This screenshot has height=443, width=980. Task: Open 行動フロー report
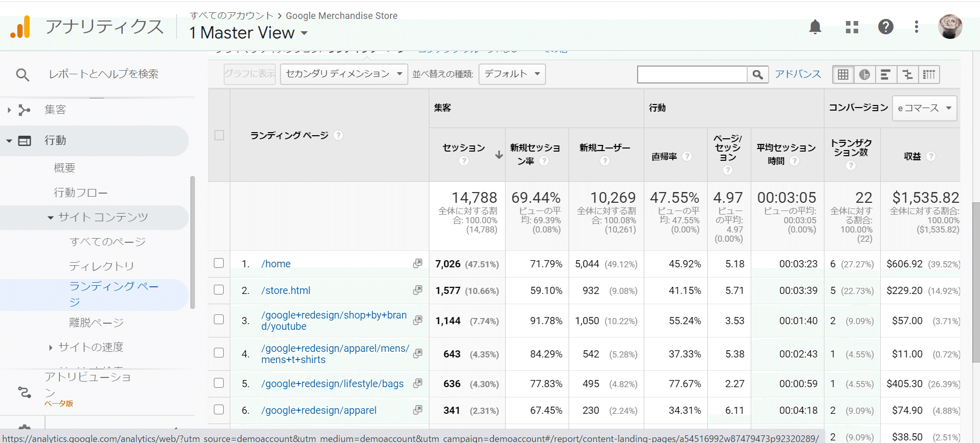coord(81,193)
